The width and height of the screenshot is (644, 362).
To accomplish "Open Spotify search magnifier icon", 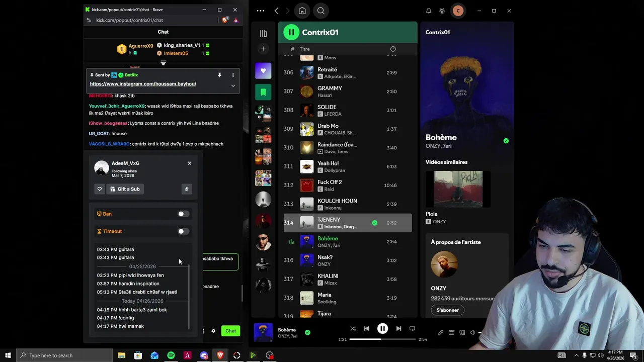I will click(320, 11).
